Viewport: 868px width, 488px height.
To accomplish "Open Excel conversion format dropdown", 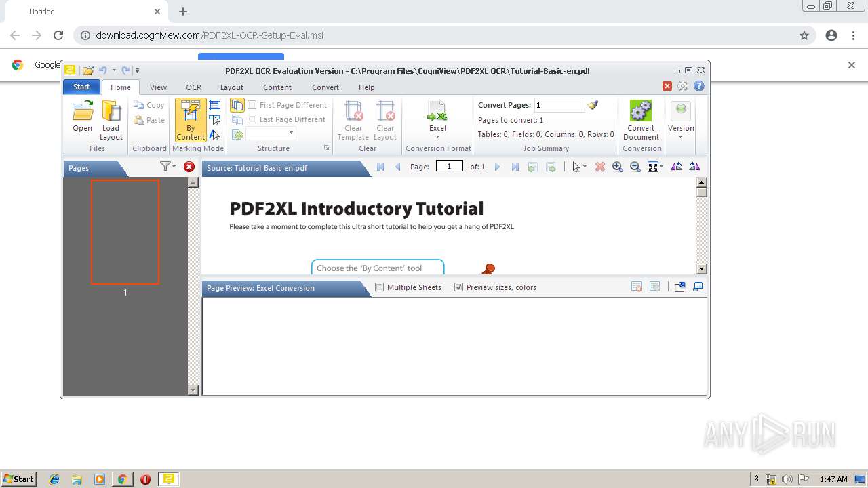I will 437,137.
